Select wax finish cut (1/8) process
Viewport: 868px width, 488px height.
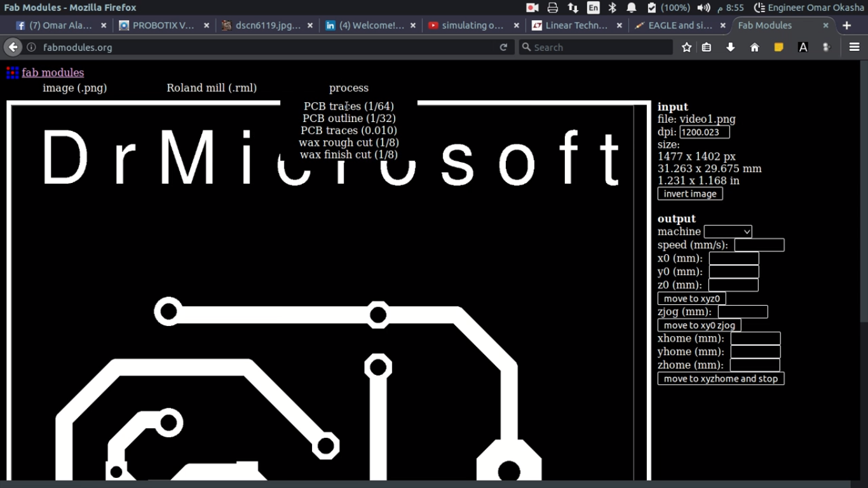tap(349, 154)
